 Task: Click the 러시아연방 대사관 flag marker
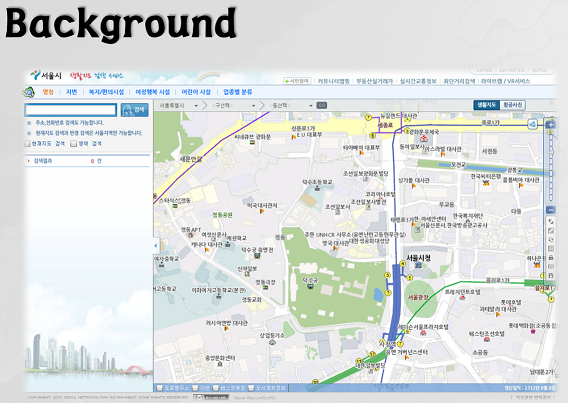[227, 328]
